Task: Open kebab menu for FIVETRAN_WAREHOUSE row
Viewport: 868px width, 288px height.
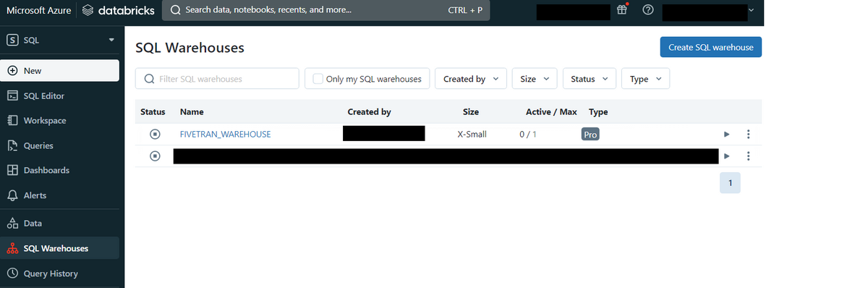Action: click(x=749, y=134)
